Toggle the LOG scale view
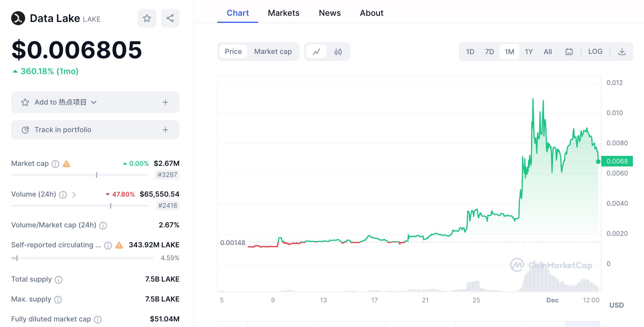 pyautogui.click(x=595, y=52)
